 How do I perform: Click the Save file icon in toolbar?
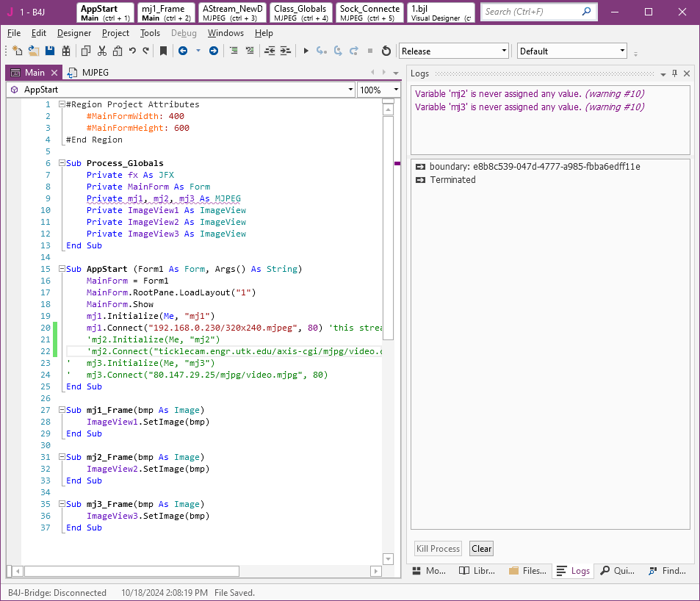click(x=50, y=51)
